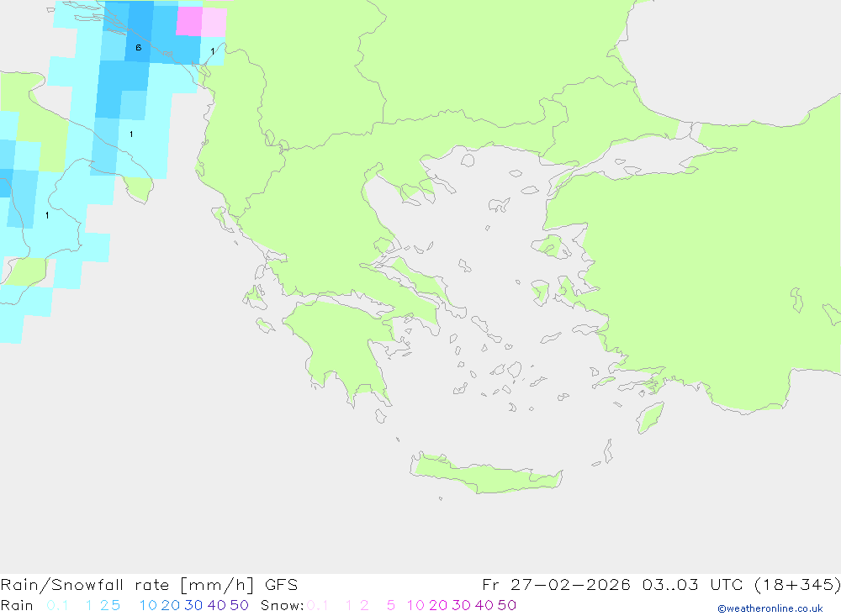Image resolution: width=841 pixels, height=616 pixels.
Task: Click the '(18+345)' forecast run label
Action: 797,585
